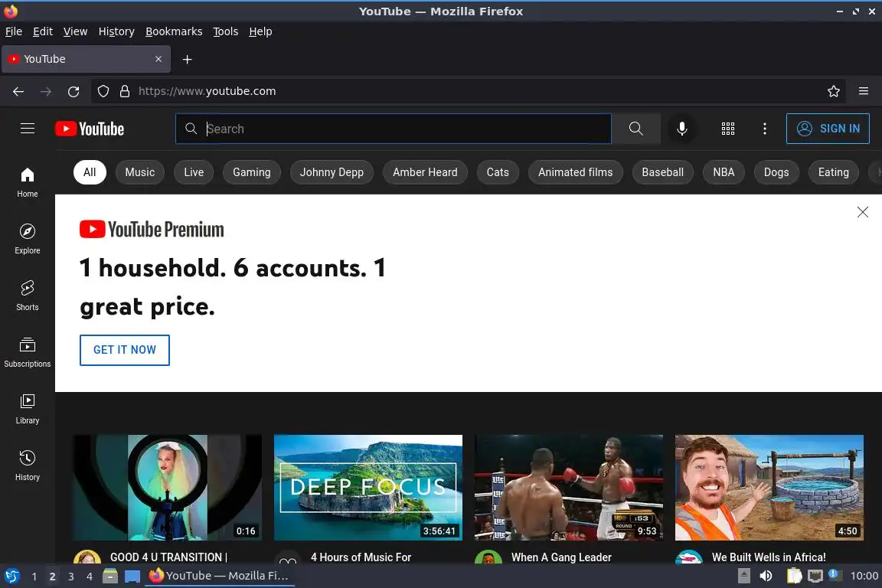Open the Help menu
Image resolution: width=882 pixels, height=588 pixels.
click(x=260, y=31)
